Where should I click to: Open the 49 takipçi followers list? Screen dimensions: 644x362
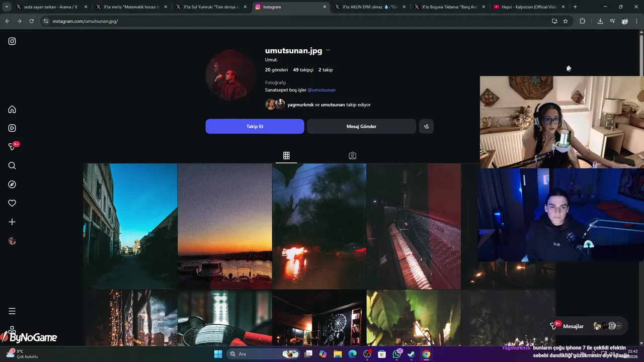tap(303, 70)
